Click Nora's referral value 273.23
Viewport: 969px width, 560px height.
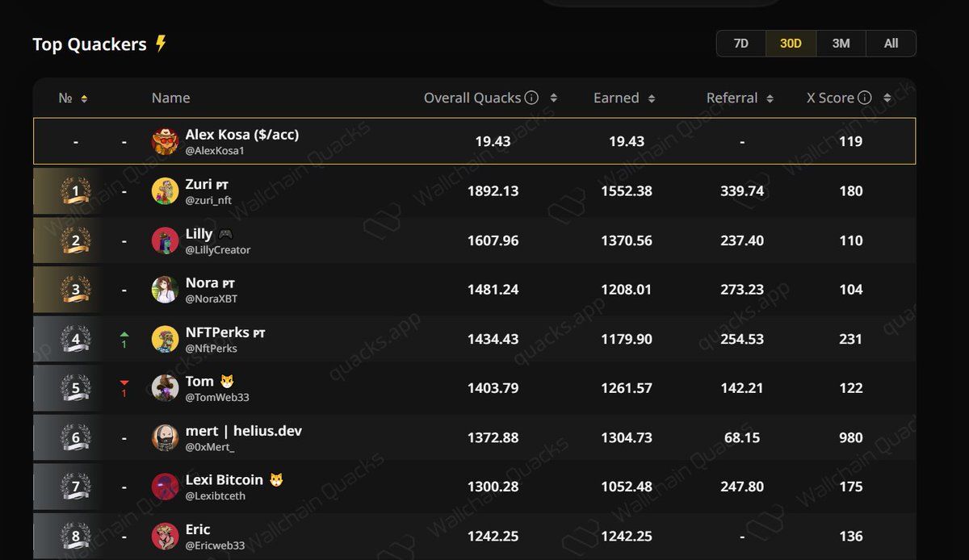[742, 290]
